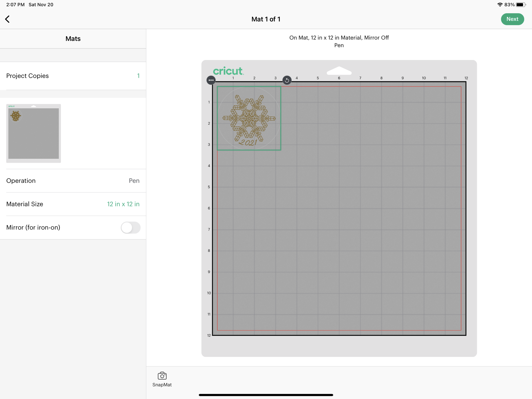Click the mat summary text above preview

tap(339, 41)
